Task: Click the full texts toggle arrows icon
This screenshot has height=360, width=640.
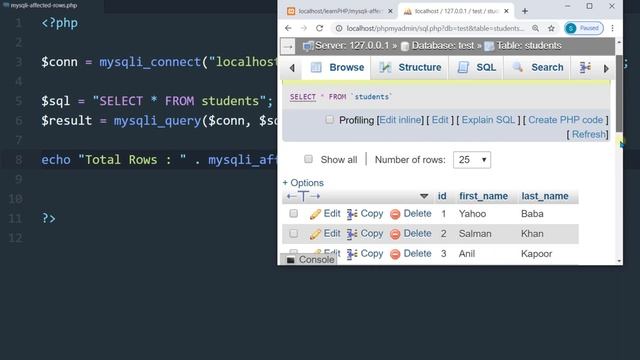Action: (303, 196)
